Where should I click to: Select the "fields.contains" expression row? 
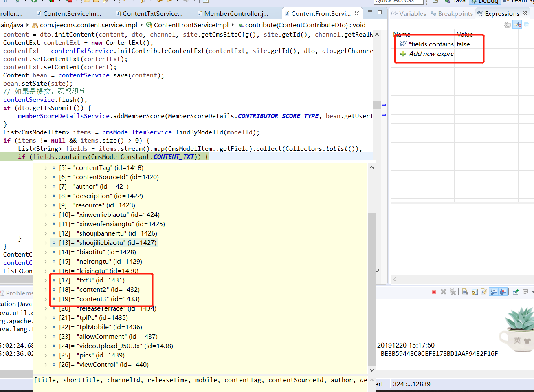tap(432, 44)
